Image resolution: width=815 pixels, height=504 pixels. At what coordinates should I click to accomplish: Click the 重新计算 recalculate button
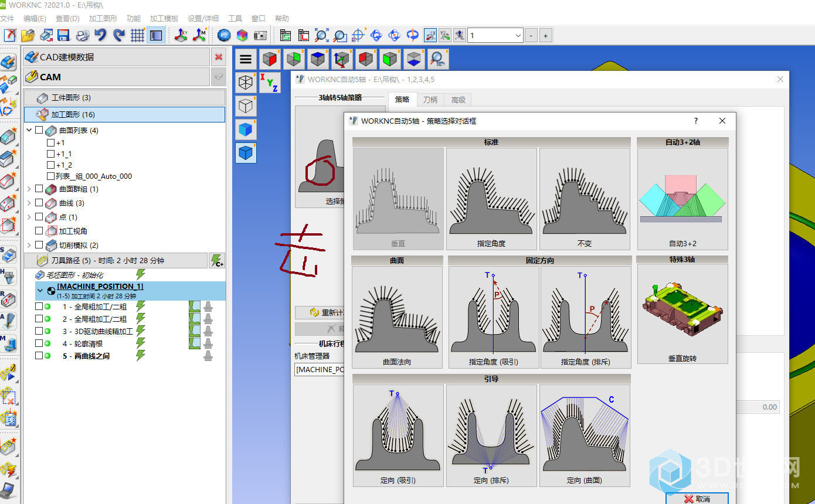[x=320, y=313]
